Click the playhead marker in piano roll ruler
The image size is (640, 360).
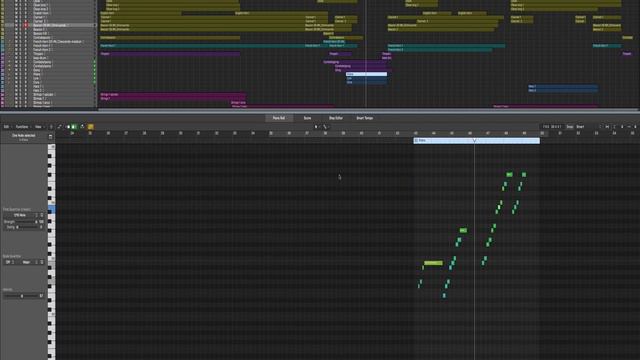[474, 140]
